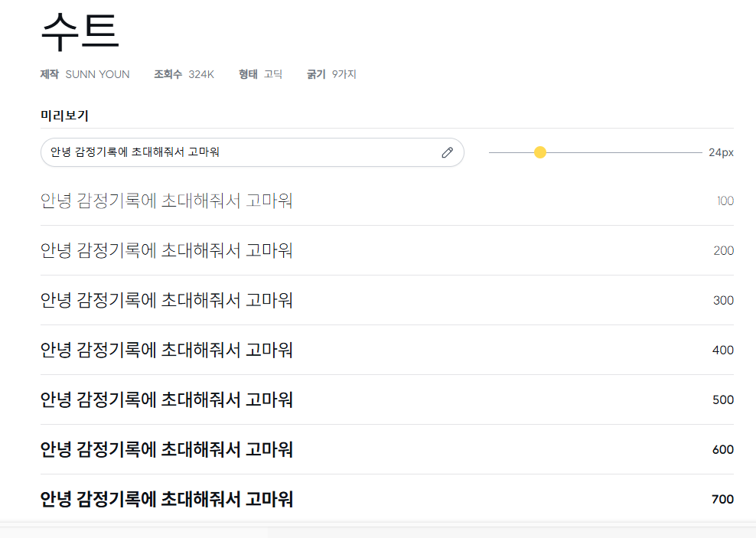
Task: Click the 미리보기 section heading
Action: pos(64,116)
